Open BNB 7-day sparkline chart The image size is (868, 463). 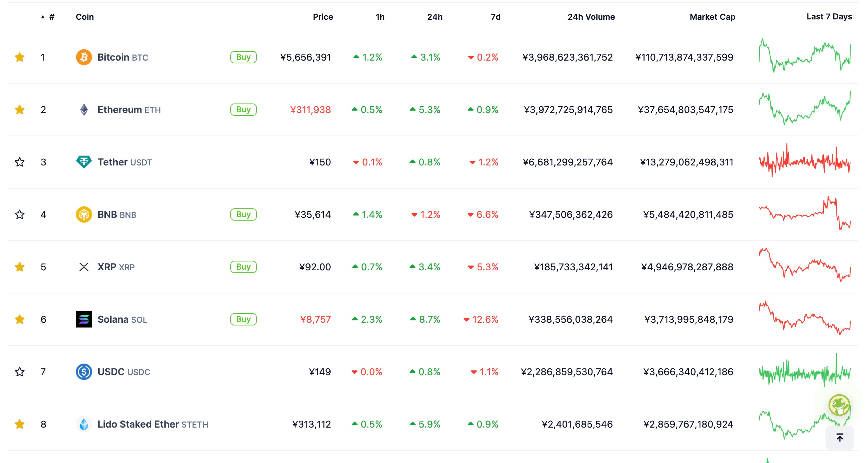(x=805, y=213)
